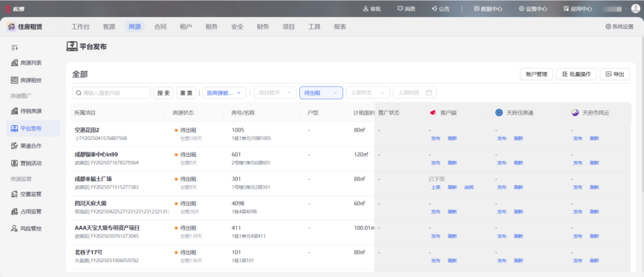The image size is (644, 277).
Task: Switch to 合同 tab
Action: (x=160, y=27)
